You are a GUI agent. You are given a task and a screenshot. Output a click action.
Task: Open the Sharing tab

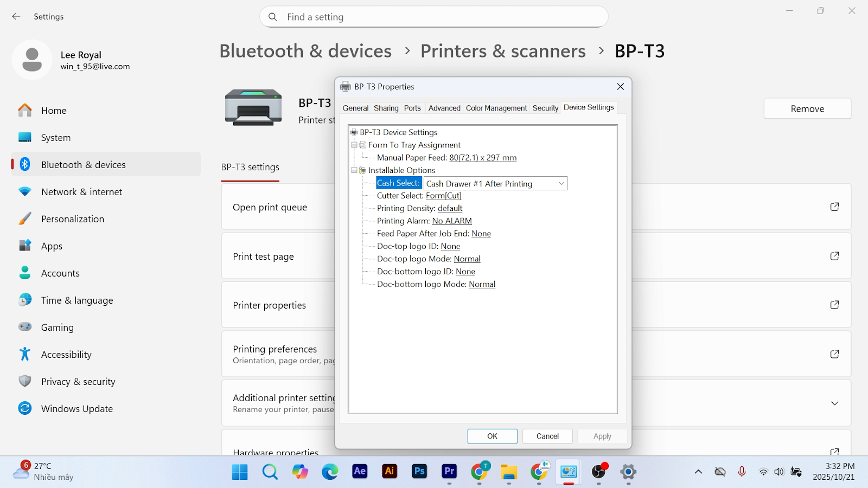click(386, 108)
